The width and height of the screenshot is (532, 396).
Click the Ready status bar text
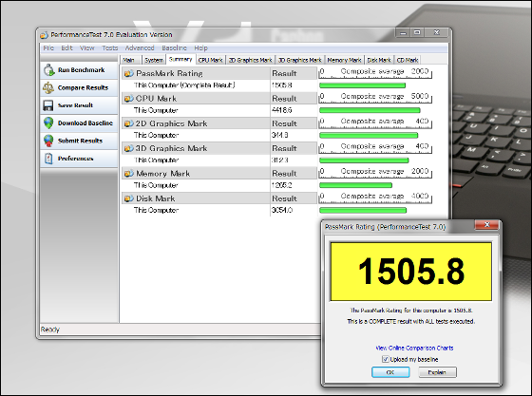(x=49, y=330)
